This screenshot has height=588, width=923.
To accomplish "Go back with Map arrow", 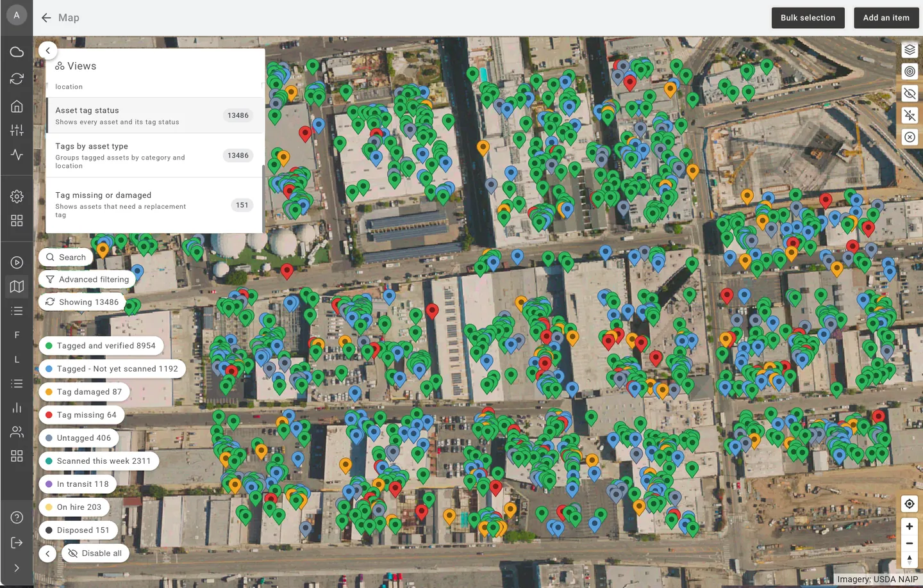I will click(46, 18).
